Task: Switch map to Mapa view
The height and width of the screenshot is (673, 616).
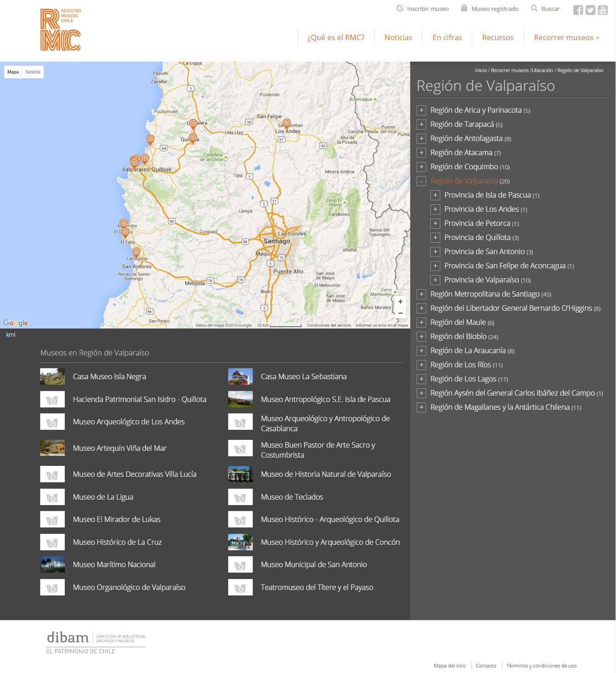Action: click(x=13, y=72)
